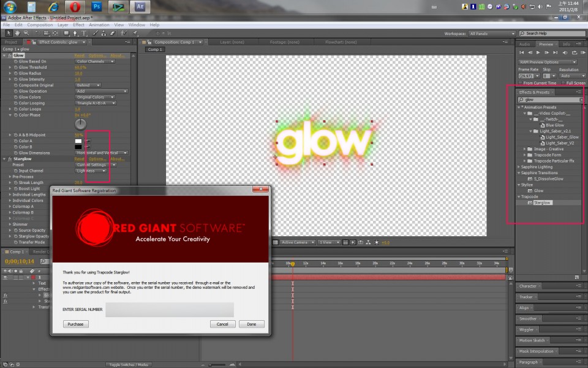The image size is (588, 368).
Task: Expand the Sapphire Lighting category
Action: point(518,166)
